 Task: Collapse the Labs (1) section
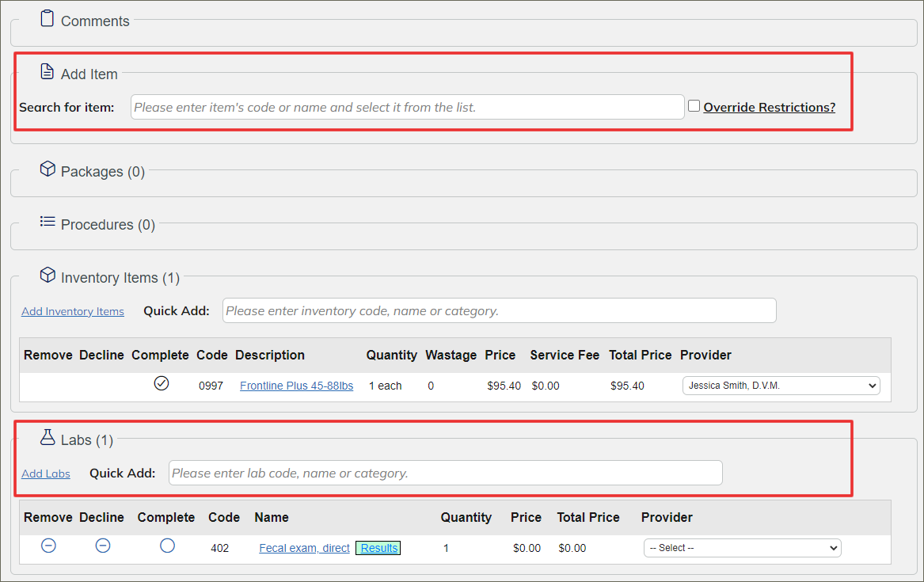pos(86,440)
